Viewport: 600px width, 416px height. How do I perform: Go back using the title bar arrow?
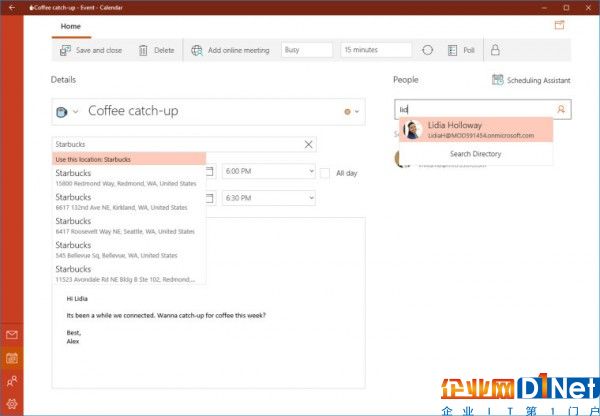click(12, 7)
